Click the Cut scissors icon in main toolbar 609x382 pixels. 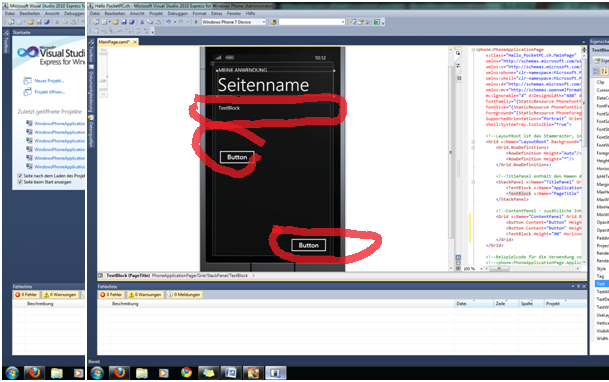142,22
